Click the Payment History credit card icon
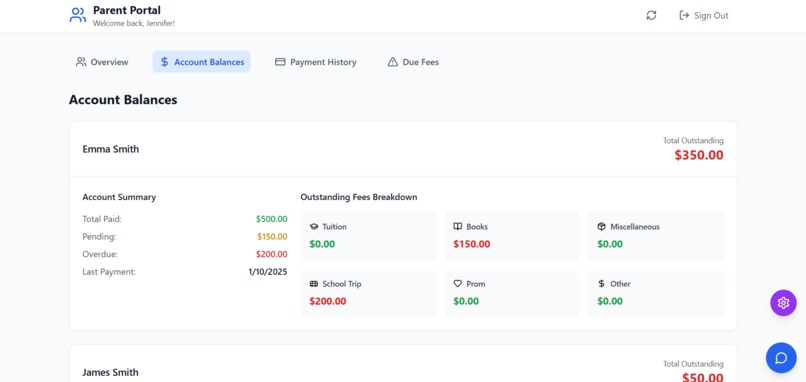 coord(280,62)
